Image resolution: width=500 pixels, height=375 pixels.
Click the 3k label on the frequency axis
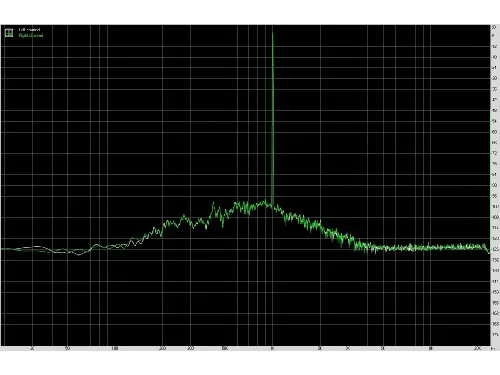tap(348, 349)
